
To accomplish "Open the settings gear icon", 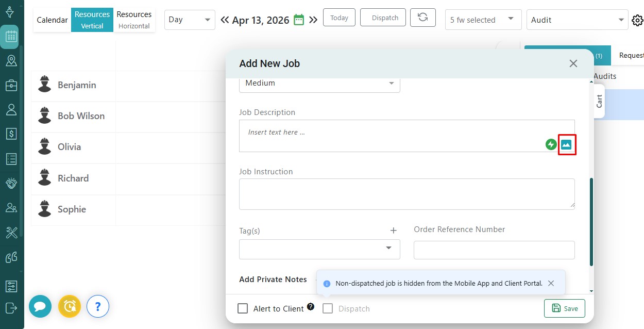I will [x=637, y=20].
